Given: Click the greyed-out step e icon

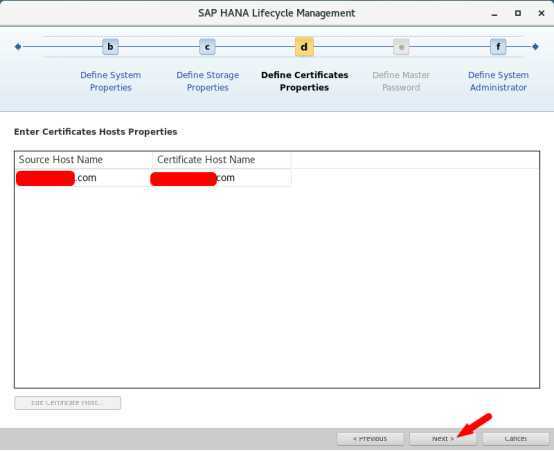Looking at the screenshot, I should click(401, 47).
